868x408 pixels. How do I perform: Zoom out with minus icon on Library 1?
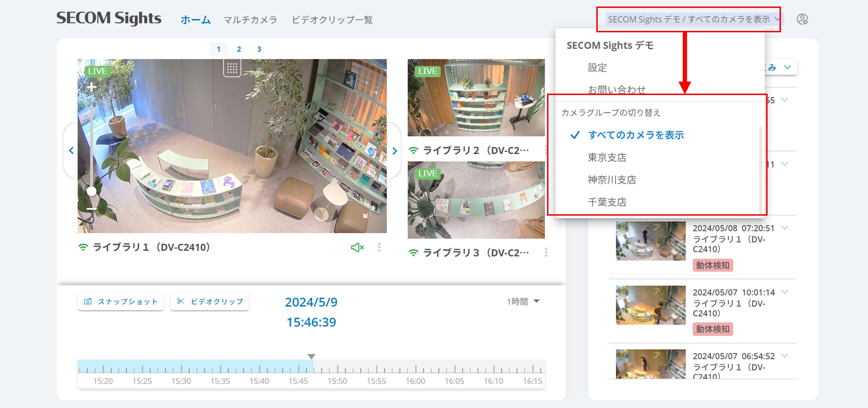coord(91,209)
